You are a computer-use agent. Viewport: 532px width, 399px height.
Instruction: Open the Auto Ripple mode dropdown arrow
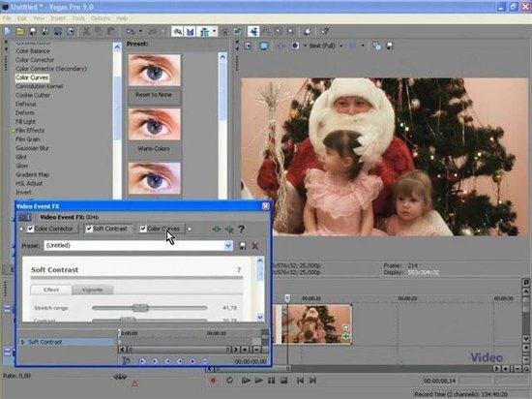point(215,32)
